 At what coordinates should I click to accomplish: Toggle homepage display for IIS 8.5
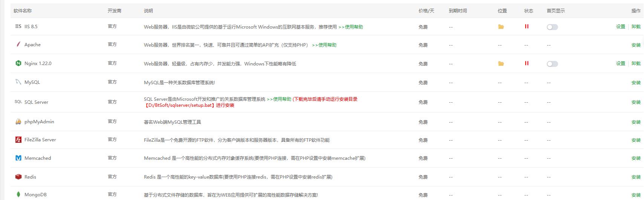[x=552, y=27]
